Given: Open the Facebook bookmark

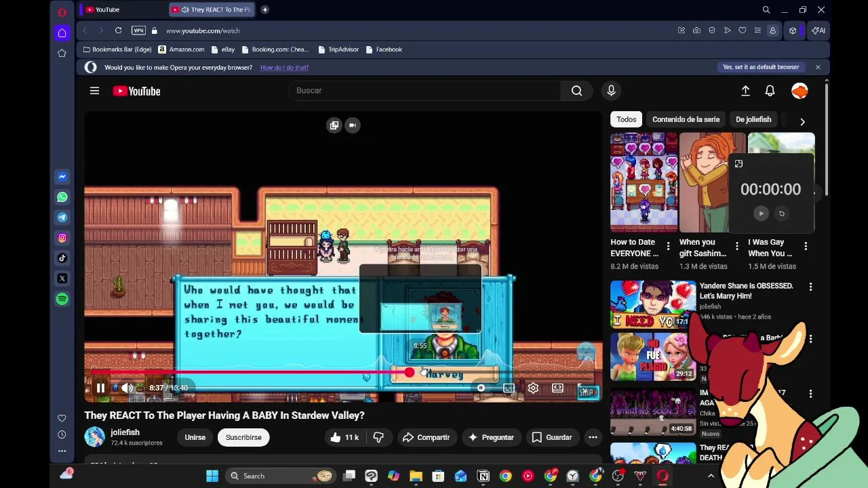Looking at the screenshot, I should point(383,49).
